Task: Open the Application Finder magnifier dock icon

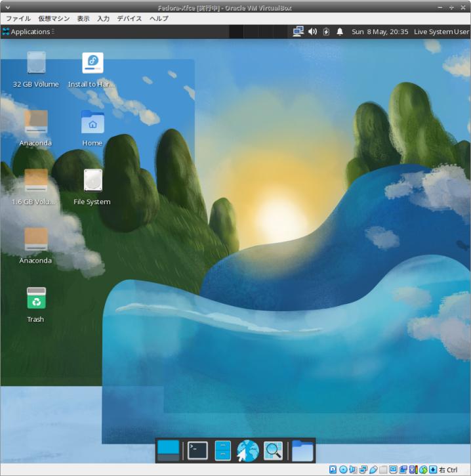Action: (x=273, y=450)
